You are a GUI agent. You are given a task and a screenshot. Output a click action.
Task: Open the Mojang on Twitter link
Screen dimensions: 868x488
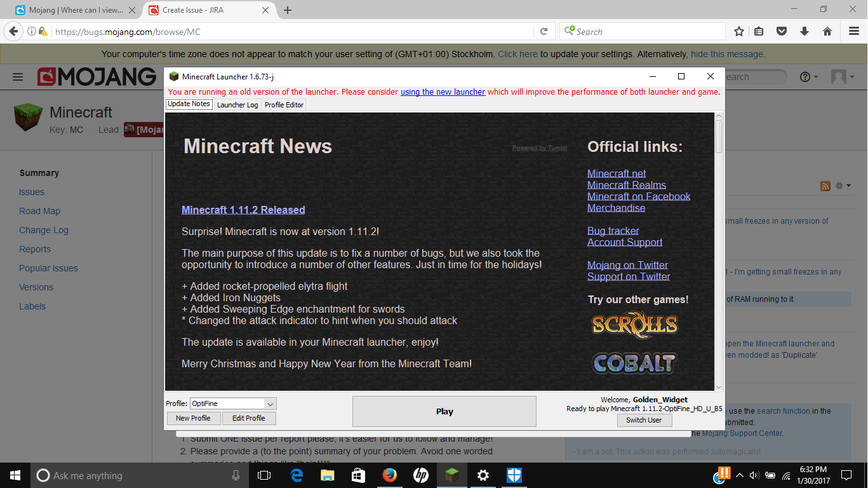(628, 265)
